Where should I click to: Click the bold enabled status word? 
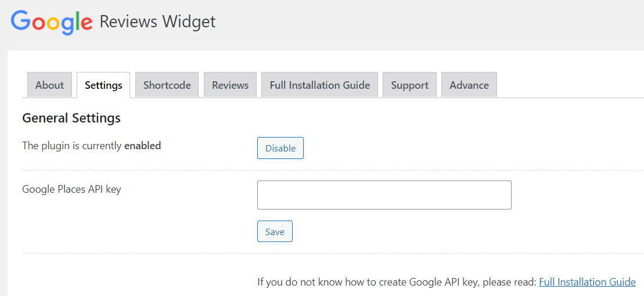[142, 146]
